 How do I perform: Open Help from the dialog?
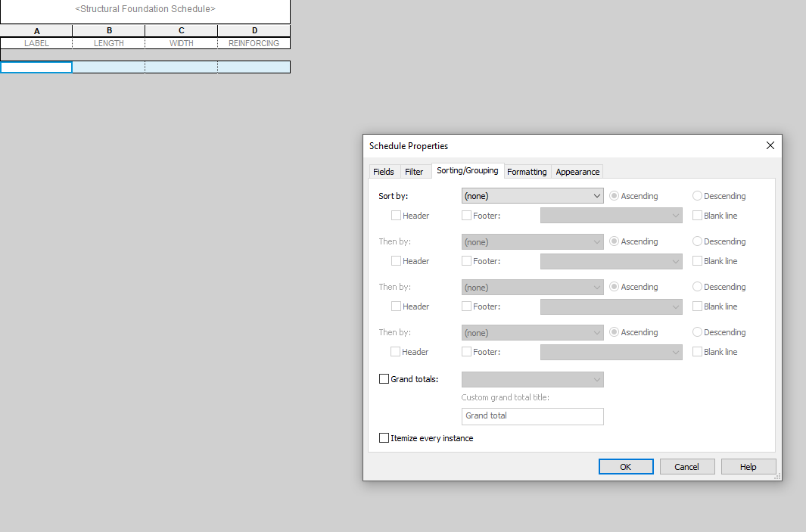click(x=748, y=466)
